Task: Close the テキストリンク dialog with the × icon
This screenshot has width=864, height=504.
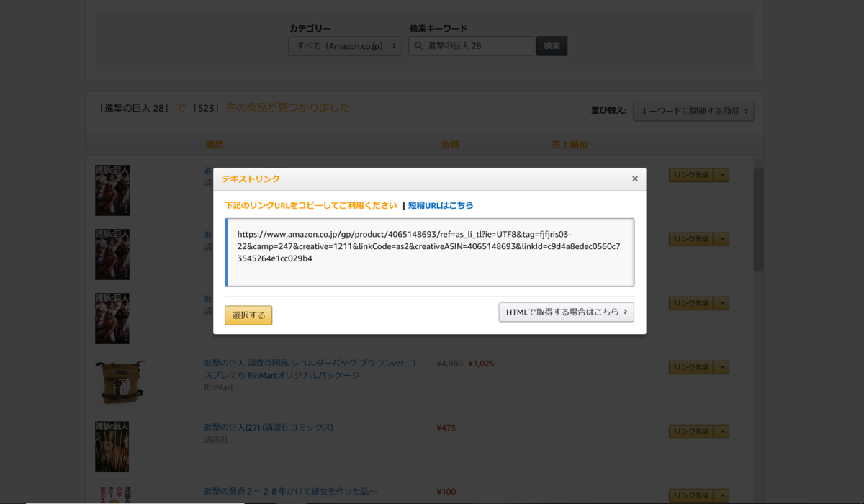Action: (634, 179)
